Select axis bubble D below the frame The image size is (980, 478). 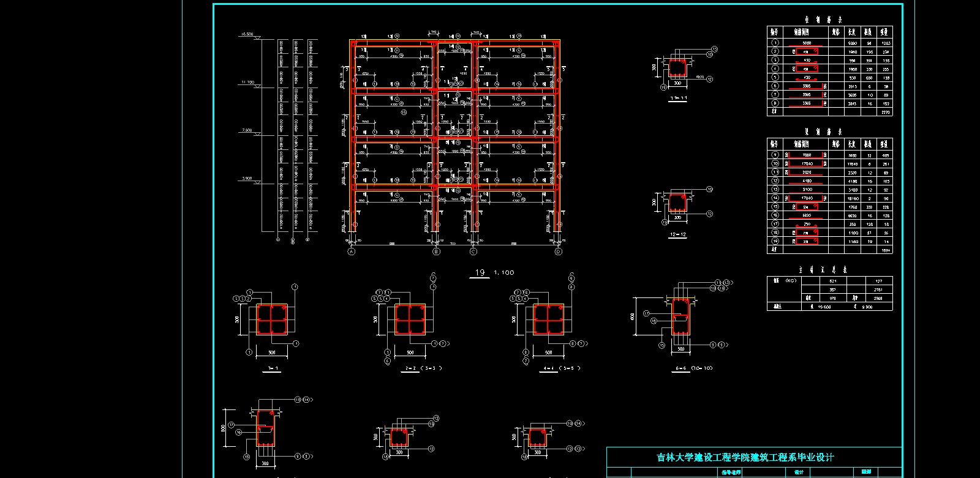coord(559,252)
